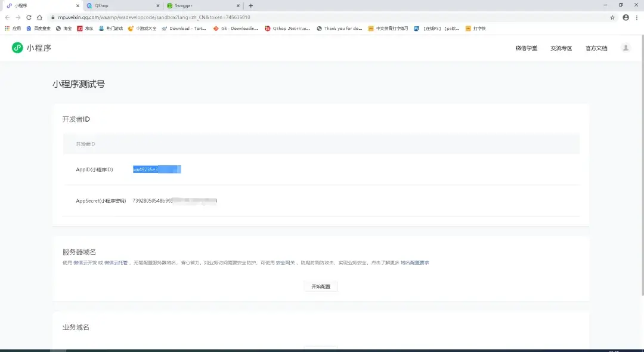Open a new tab with the plus button
The height and width of the screenshot is (352, 644).
click(x=250, y=5)
